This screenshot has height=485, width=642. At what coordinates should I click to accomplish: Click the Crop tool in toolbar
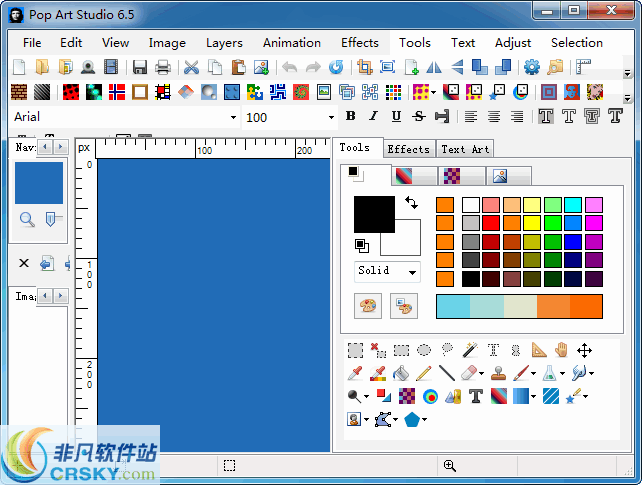pyautogui.click(x=364, y=67)
